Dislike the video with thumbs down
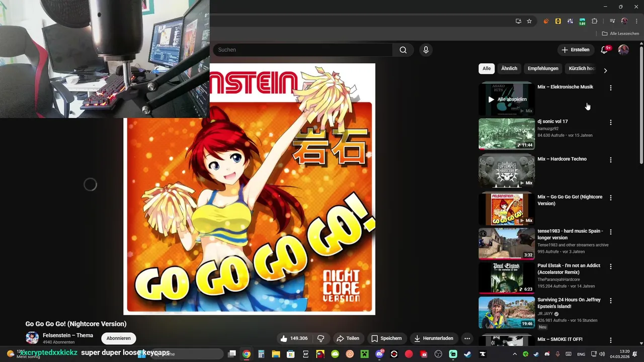 pyautogui.click(x=320, y=338)
